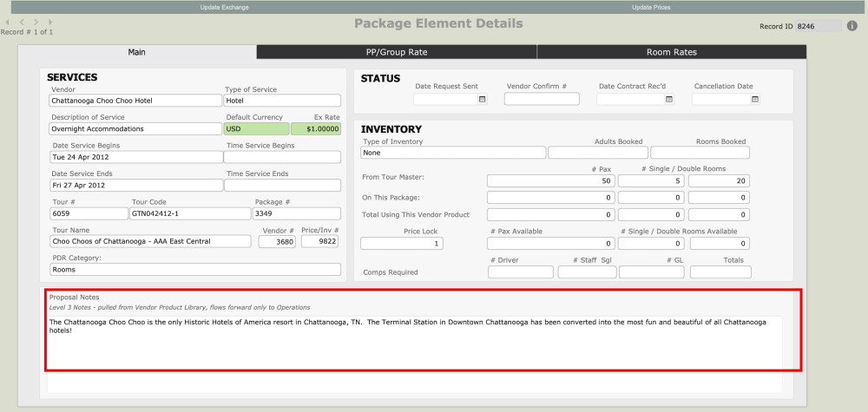The image size is (868, 412).
Task: Open the Type of Service field
Action: (282, 101)
